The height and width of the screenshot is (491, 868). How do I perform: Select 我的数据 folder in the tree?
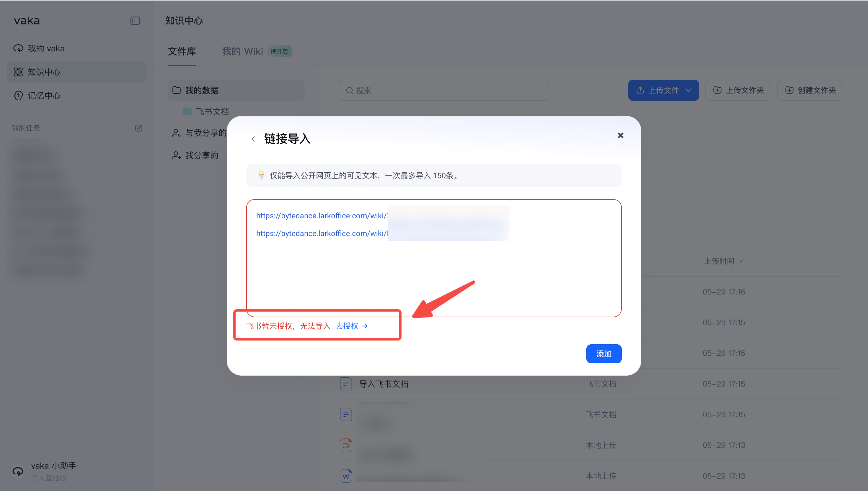coord(236,90)
